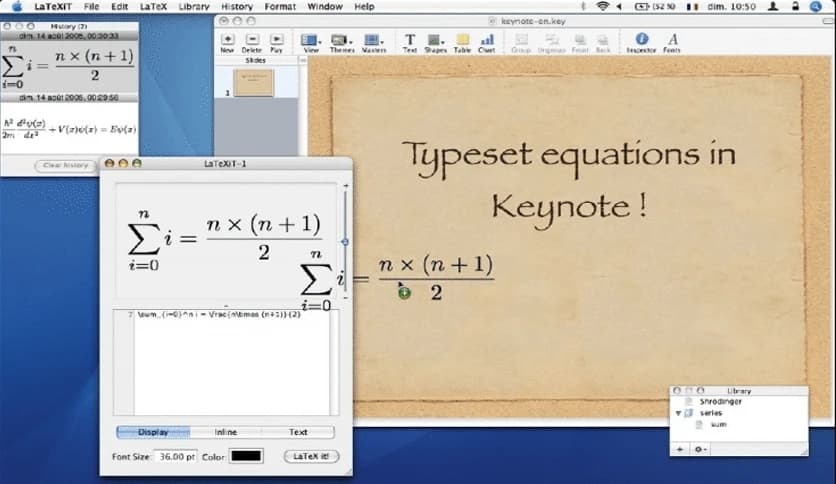Viewport: 836px width, 484px height.
Task: Click the Delete slide icon
Action: point(251,39)
